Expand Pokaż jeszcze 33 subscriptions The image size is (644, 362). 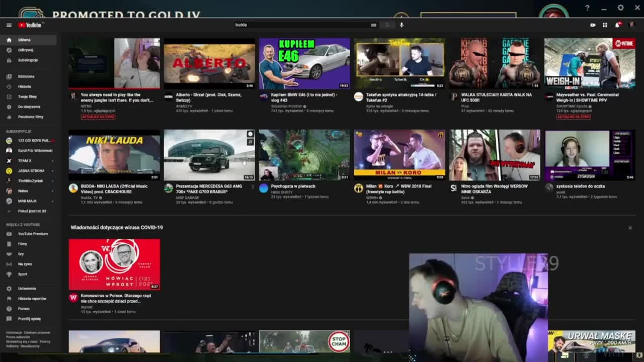click(32, 211)
